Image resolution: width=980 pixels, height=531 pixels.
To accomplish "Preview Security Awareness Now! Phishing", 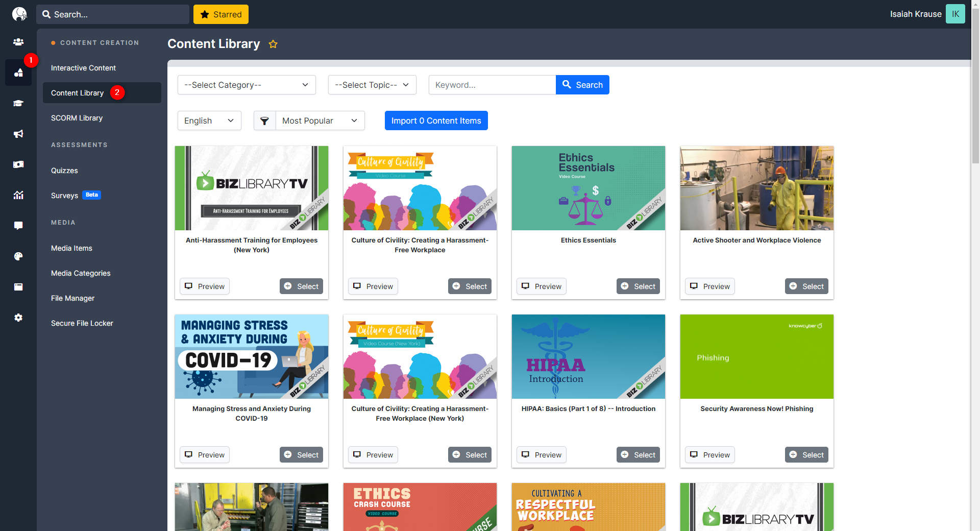I will click(710, 455).
